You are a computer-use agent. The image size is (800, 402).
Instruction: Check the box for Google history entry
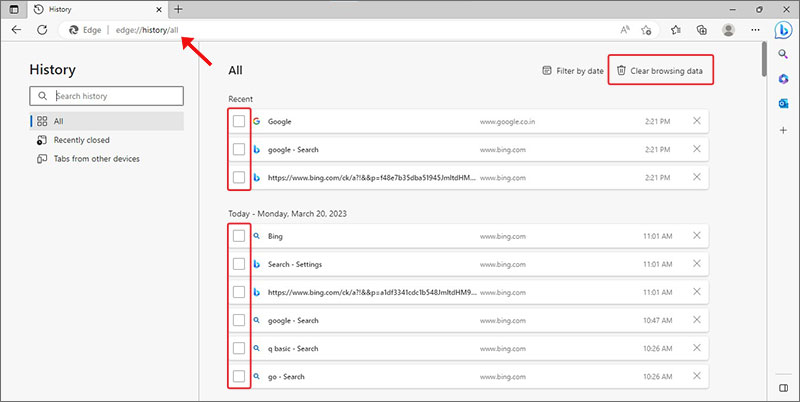pos(238,121)
